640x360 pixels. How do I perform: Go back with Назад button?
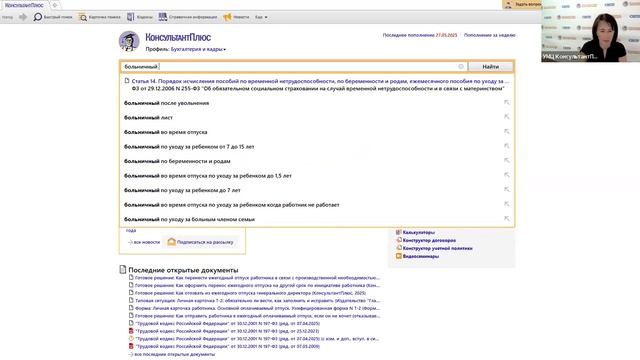7,17
